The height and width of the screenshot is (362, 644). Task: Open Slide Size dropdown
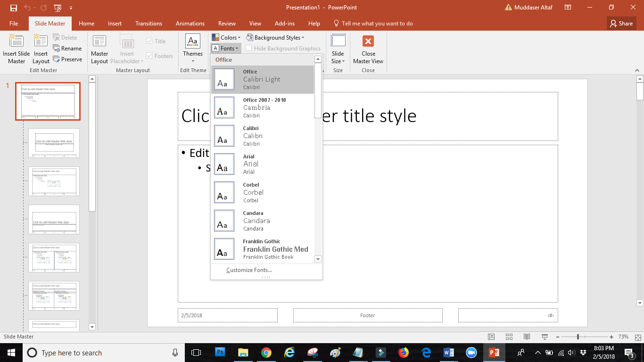pos(338,49)
